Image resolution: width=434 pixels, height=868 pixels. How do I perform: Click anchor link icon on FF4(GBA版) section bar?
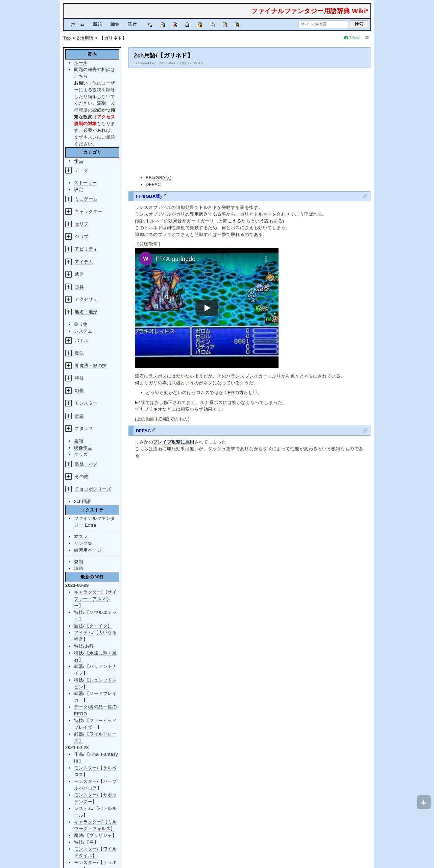tap(365, 196)
